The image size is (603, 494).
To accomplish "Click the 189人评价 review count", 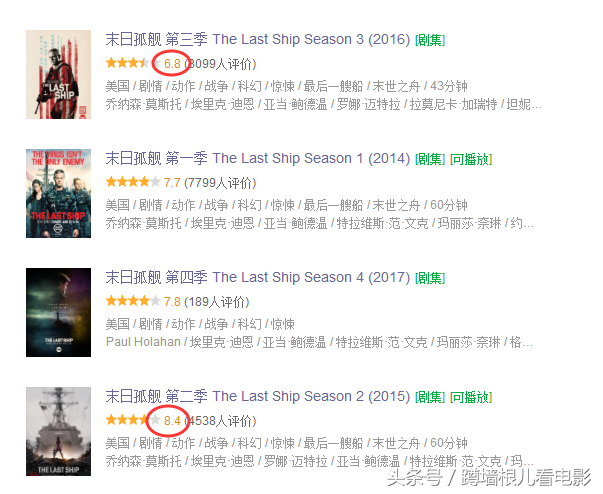I will pyautogui.click(x=217, y=302).
